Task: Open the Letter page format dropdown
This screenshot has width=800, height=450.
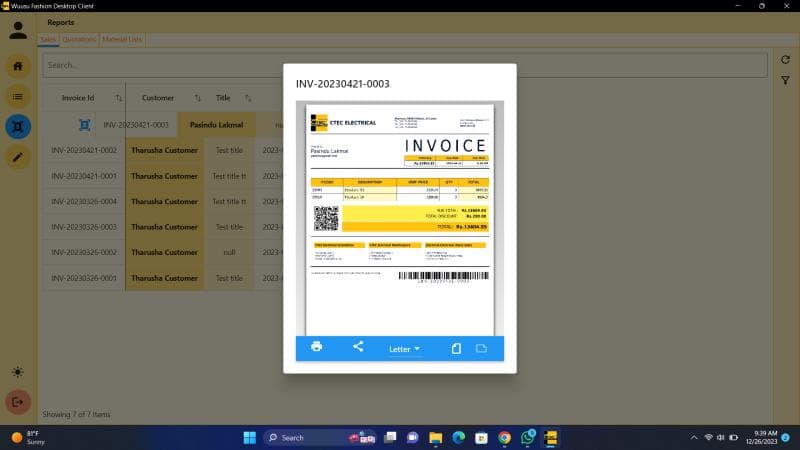Action: 404,349
